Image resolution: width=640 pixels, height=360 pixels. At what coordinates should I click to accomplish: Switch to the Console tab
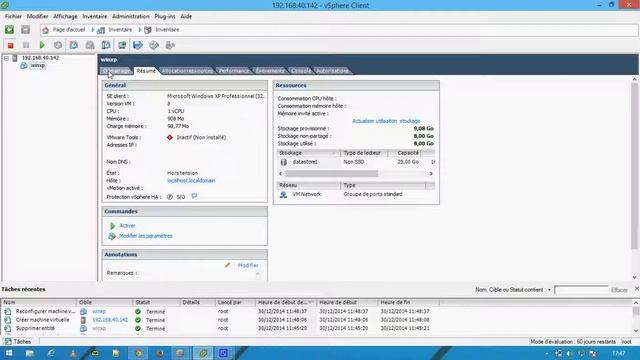301,71
